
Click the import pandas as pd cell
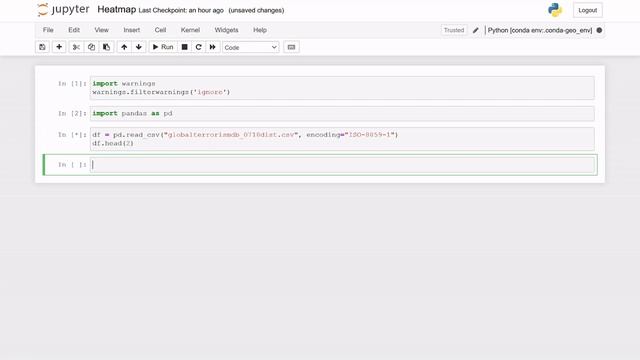[x=342, y=113]
